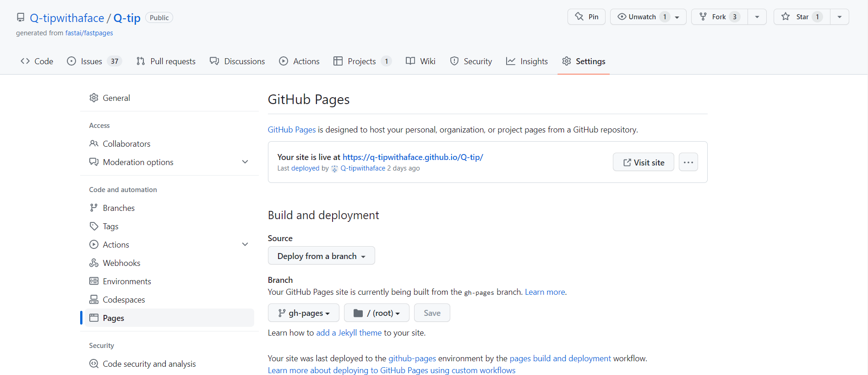Click the Projects table icon
This screenshot has width=868, height=375.
[x=338, y=61]
